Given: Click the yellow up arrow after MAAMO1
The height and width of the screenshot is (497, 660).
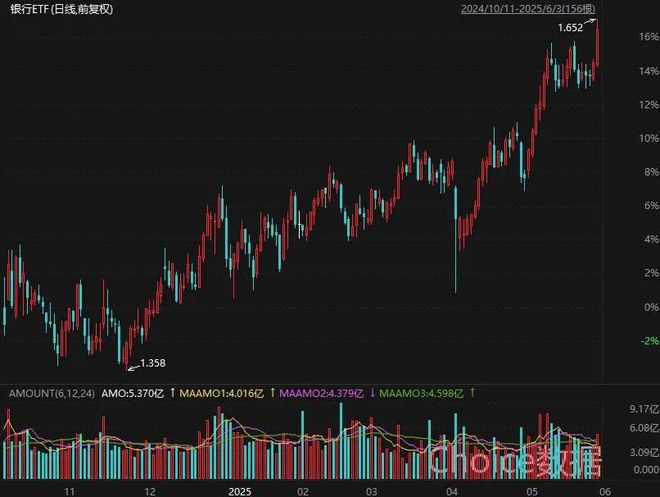Looking at the screenshot, I should click(272, 393).
